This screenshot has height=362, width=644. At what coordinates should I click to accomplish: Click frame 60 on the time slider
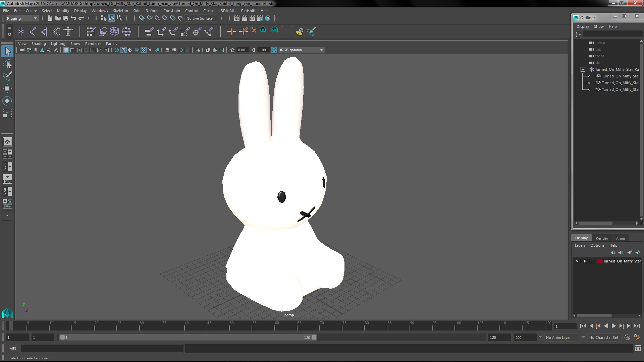tap(277, 326)
